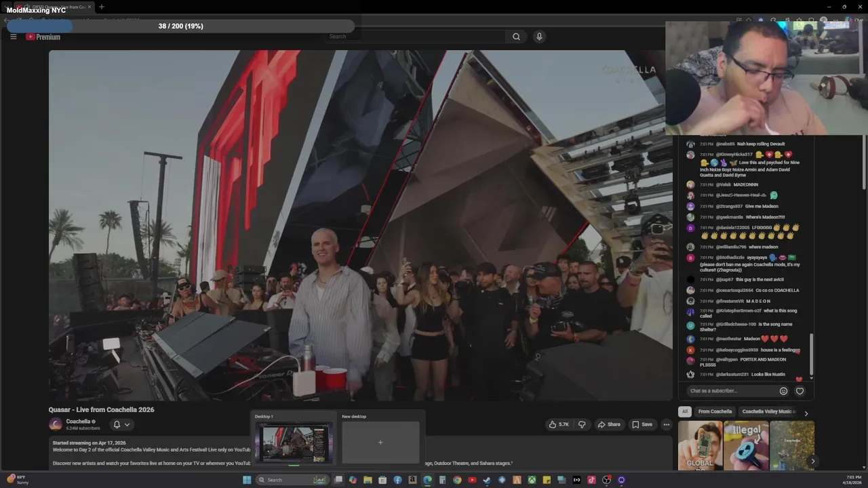Open the Illegal short thumbnail

click(x=746, y=445)
